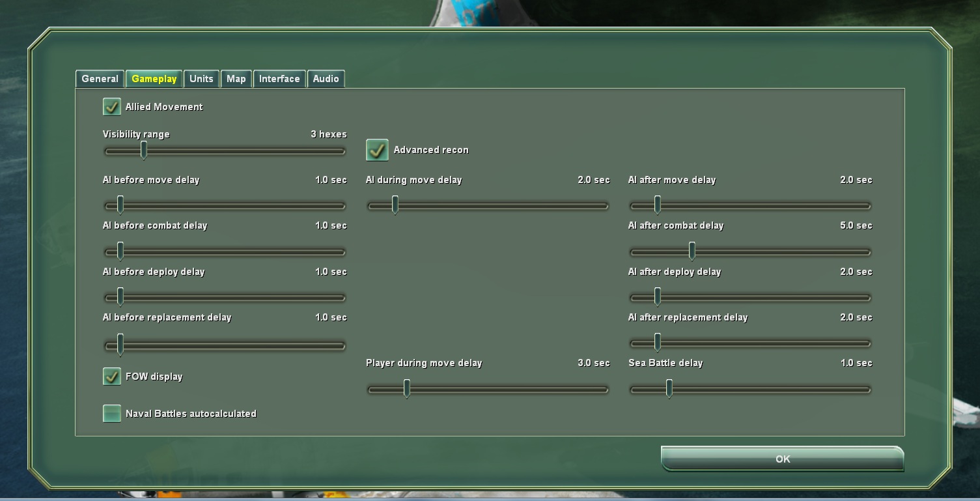Toggle the FOW display checkbox
Image resolution: width=980 pixels, height=501 pixels.
(112, 377)
